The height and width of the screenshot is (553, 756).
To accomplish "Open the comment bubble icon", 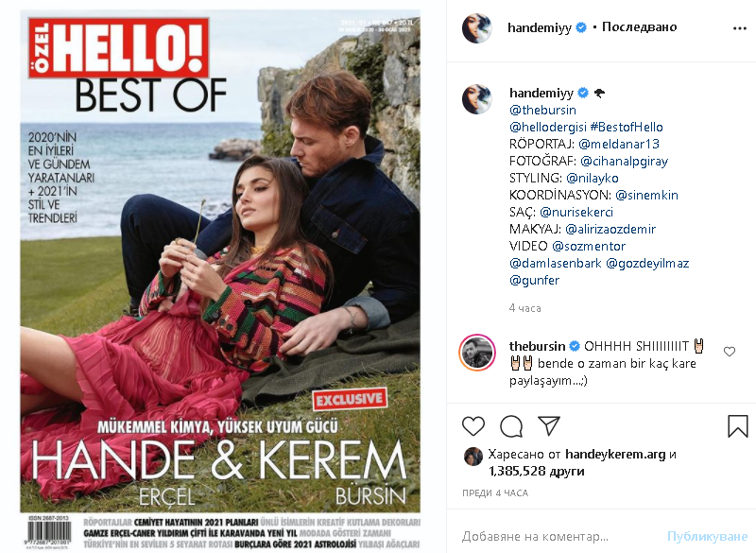I will pyautogui.click(x=511, y=426).
